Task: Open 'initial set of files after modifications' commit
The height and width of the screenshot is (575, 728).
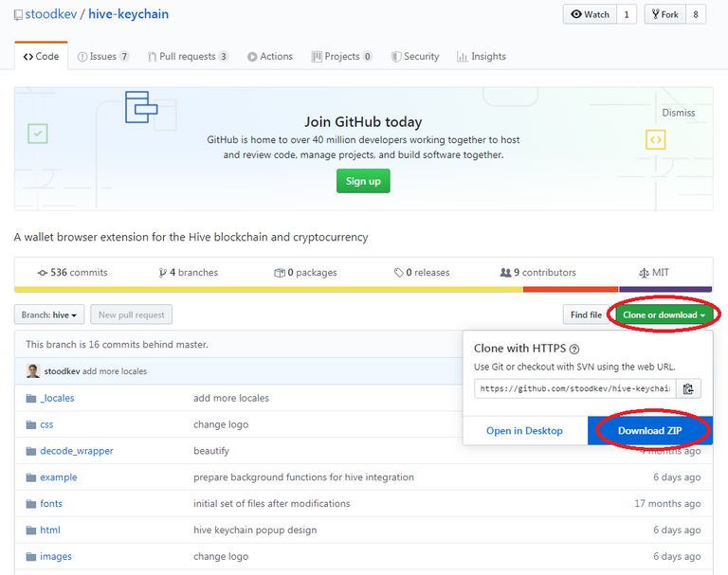Action: coord(272,504)
